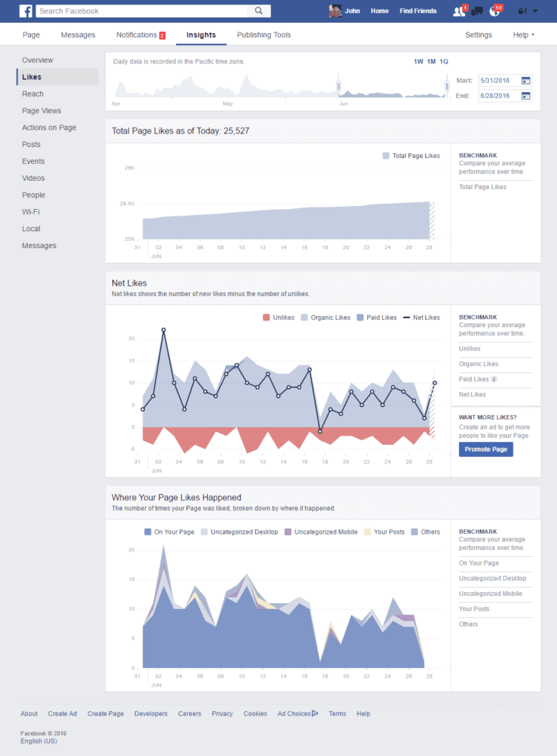This screenshot has width=557, height=756.
Task: Click the Search Facebook input field
Action: [140, 11]
